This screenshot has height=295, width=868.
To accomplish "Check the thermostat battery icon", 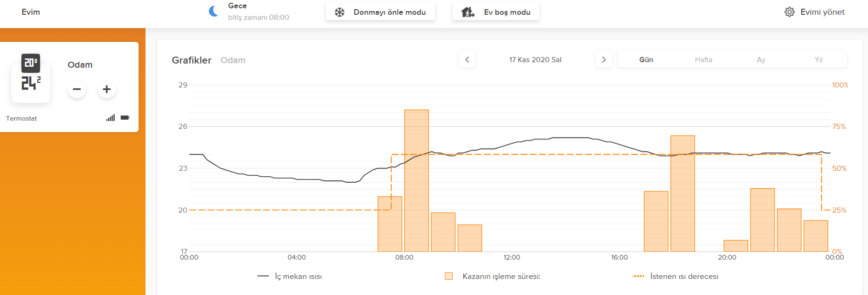I will point(125,118).
